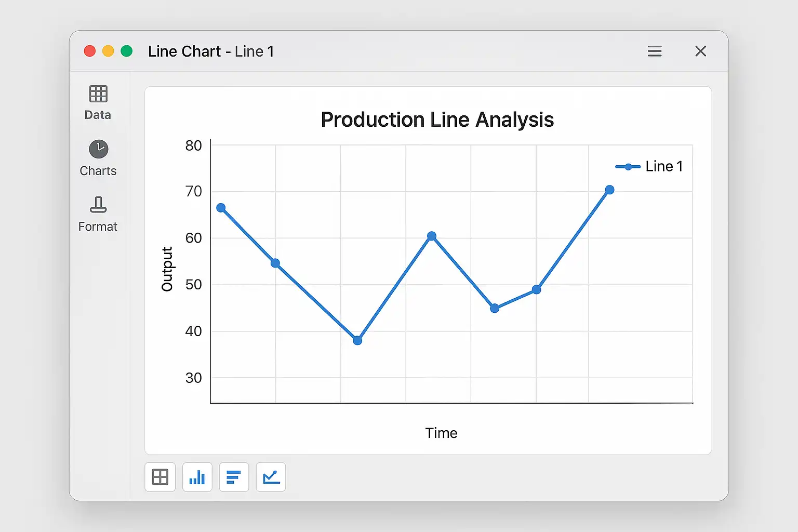Open the hamburger menu in title bar

[x=655, y=51]
